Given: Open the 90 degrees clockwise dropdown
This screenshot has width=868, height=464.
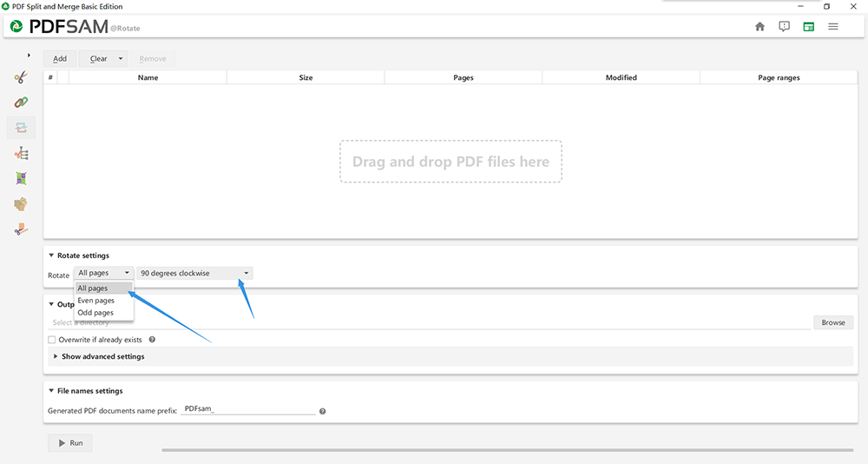Looking at the screenshot, I should (x=194, y=273).
